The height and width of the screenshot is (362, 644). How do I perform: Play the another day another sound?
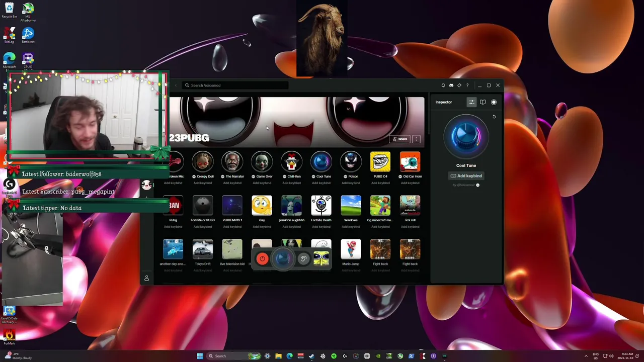click(x=173, y=250)
